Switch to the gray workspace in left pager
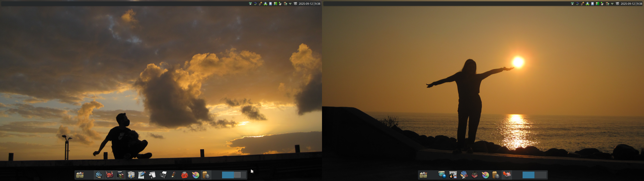 point(237,175)
